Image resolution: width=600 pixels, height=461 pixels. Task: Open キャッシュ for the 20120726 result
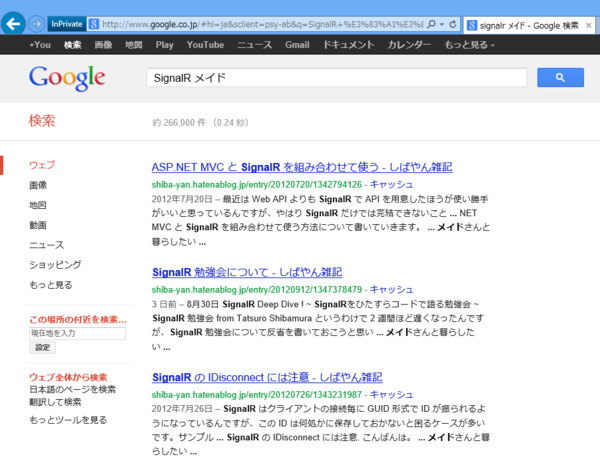click(x=391, y=395)
